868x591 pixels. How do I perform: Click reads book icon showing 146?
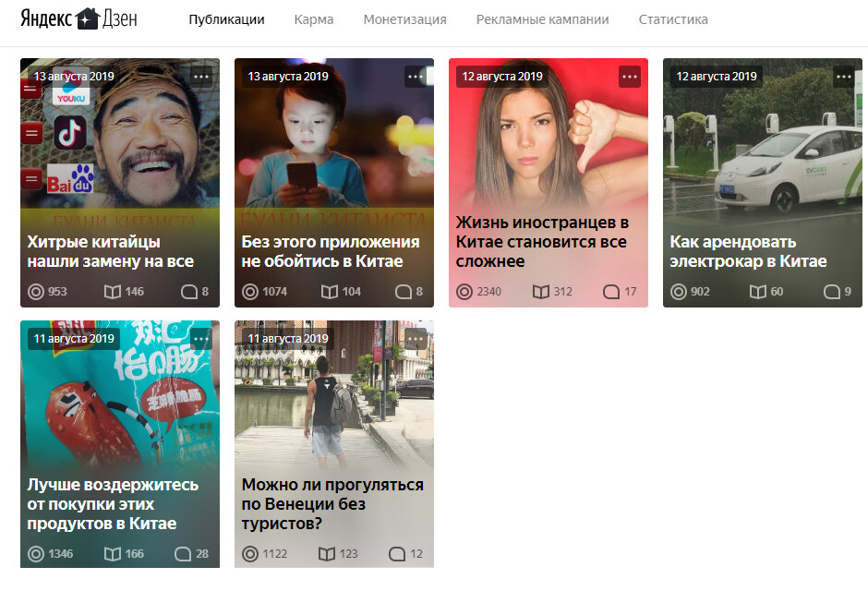pyautogui.click(x=113, y=292)
